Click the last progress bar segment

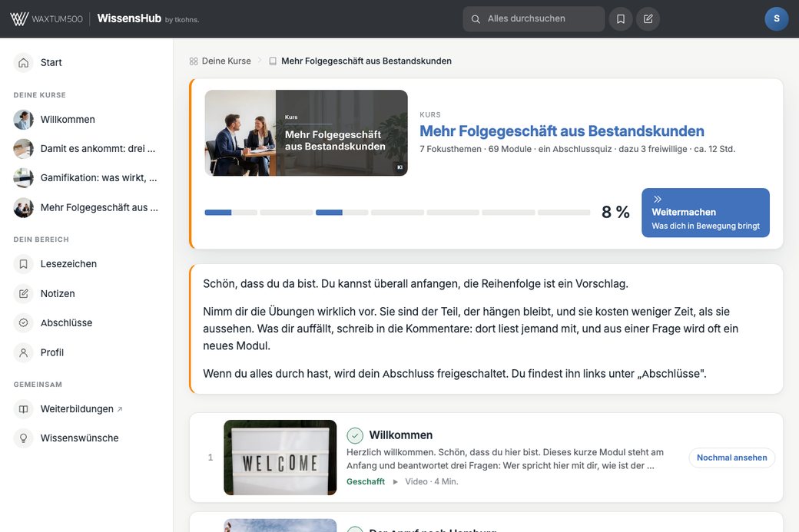(x=564, y=213)
